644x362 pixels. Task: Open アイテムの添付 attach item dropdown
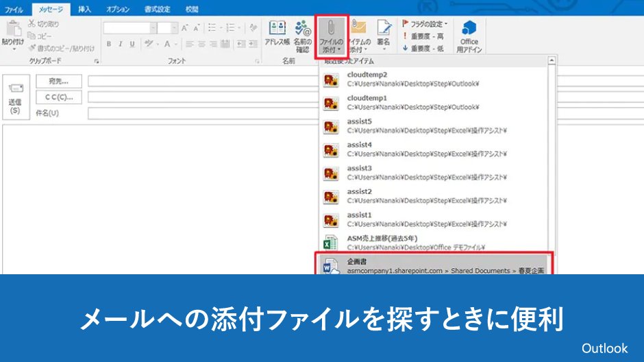(360, 36)
